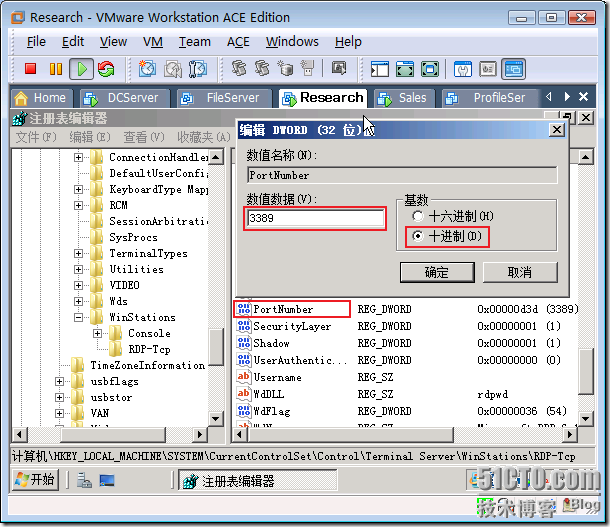Image resolution: width=610 pixels, height=527 pixels.
Task: Click the Console view toolbar icon
Action: [513, 69]
